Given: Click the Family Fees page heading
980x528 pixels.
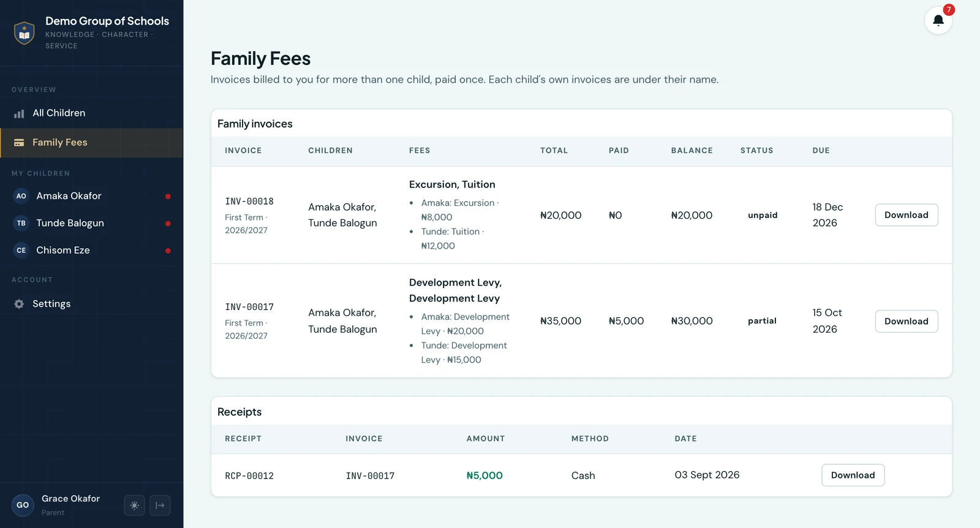Looking at the screenshot, I should coord(260,59).
